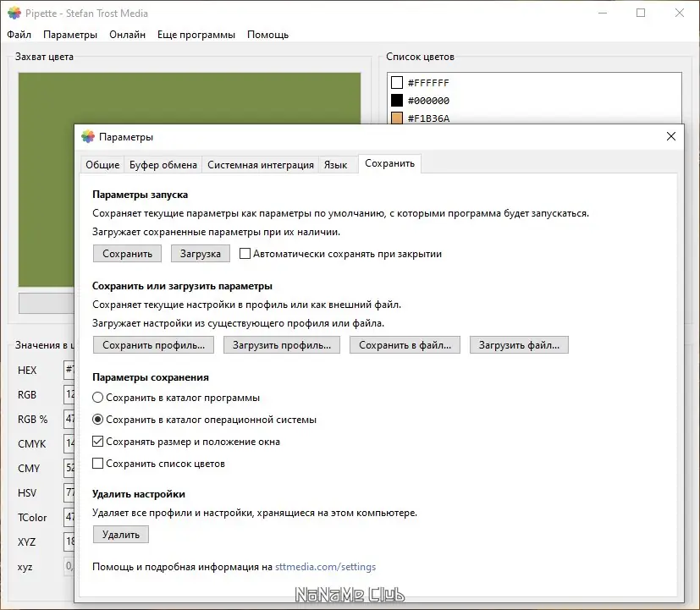Maximize the Pipette main window
This screenshot has width=700, height=610.
641,13
